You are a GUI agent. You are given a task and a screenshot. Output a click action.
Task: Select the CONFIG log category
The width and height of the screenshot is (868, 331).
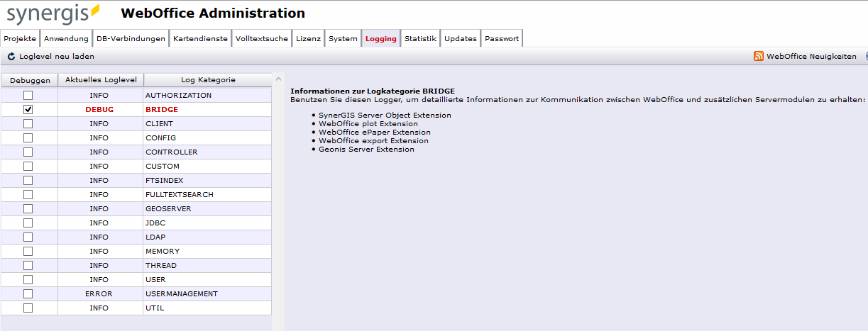click(x=161, y=138)
